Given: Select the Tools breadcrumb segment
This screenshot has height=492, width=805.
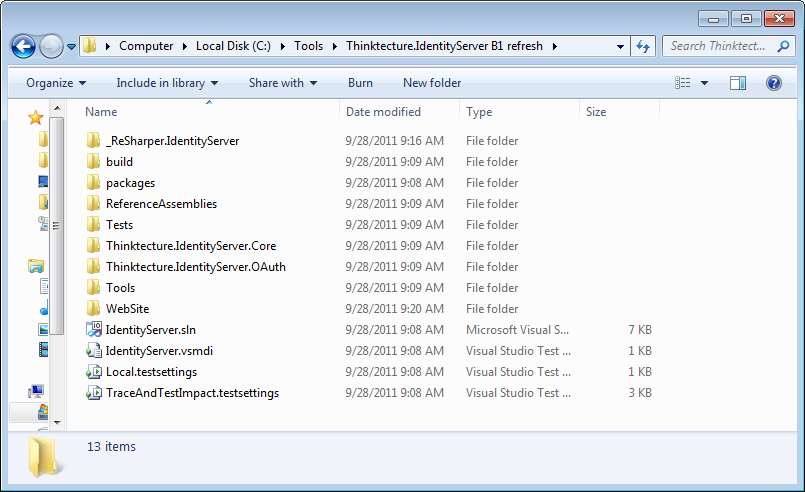Looking at the screenshot, I should coord(309,46).
